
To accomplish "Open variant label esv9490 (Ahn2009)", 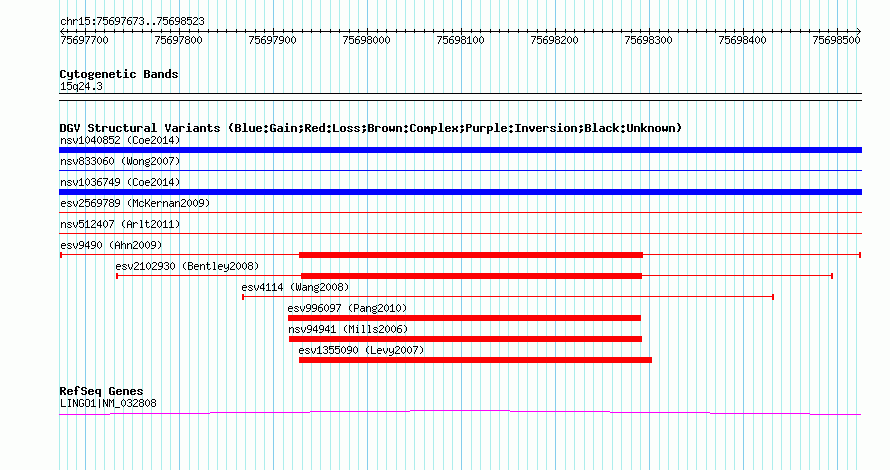I will pyautogui.click(x=111, y=245).
